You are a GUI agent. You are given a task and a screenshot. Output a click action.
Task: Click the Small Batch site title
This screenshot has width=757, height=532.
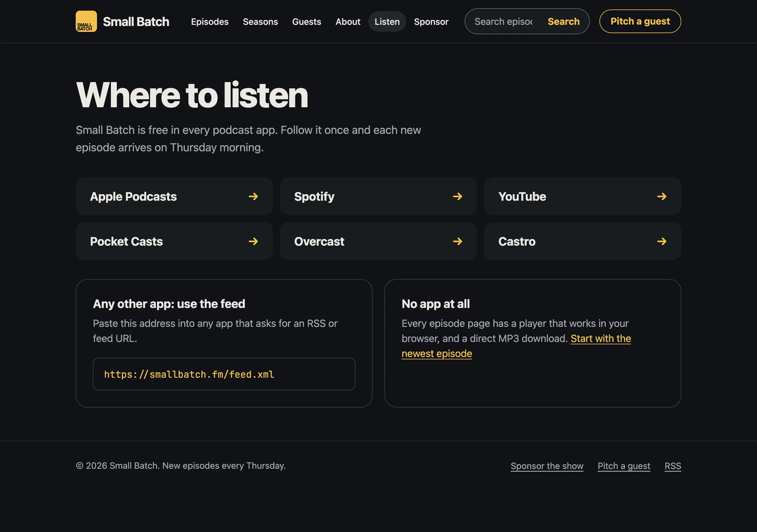coord(136,22)
